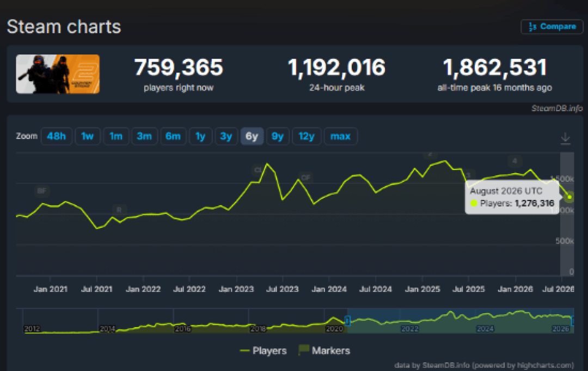
Task: Click the Compare button
Action: point(552,27)
